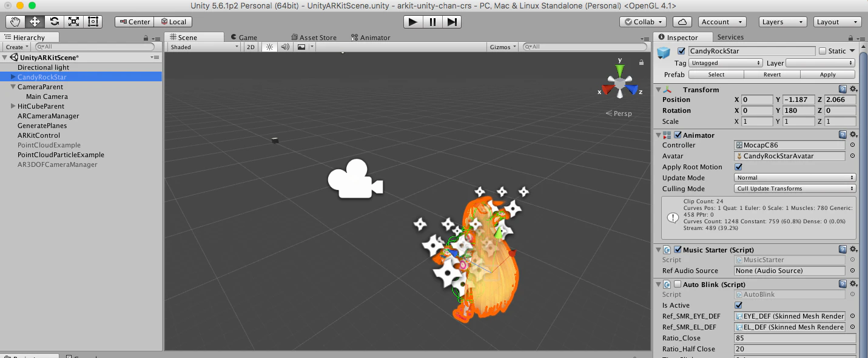Open the Culling Mode dropdown

795,189
